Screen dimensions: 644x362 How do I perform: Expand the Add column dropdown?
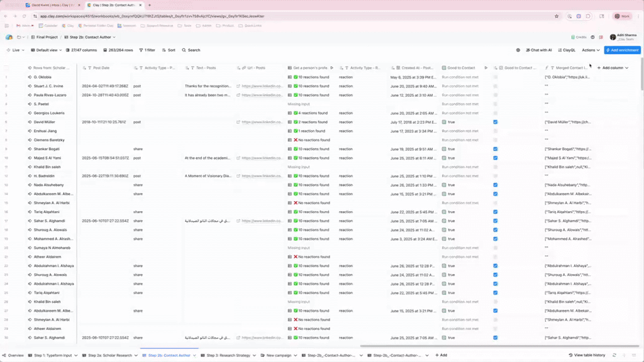612,68
